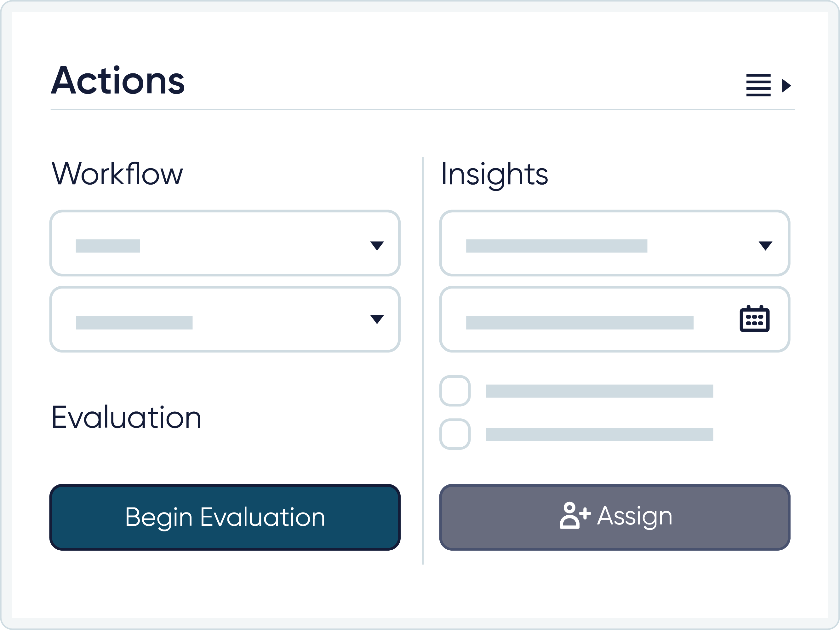
Task: Select the Evaluation section heading
Action: click(126, 417)
